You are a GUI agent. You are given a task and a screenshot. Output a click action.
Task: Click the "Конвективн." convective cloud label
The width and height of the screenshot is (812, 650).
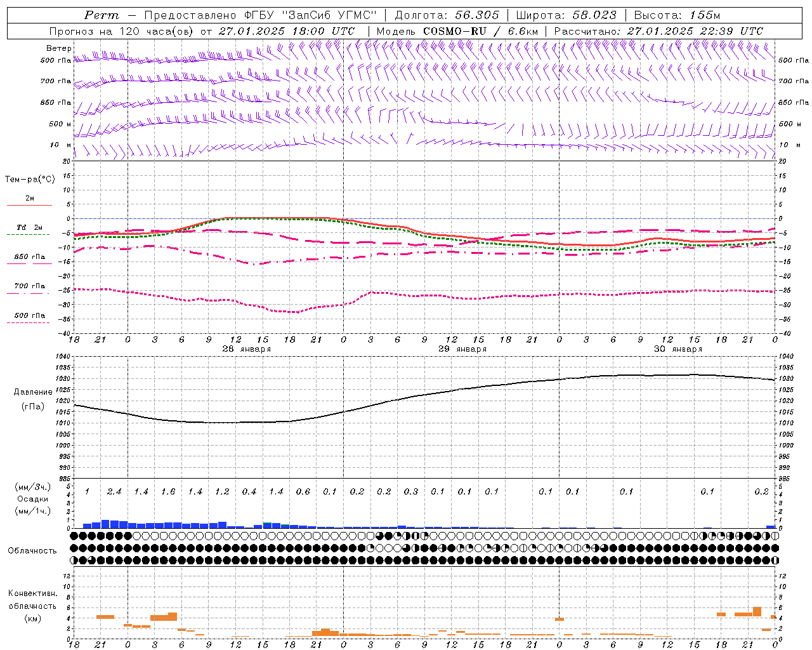[32, 594]
